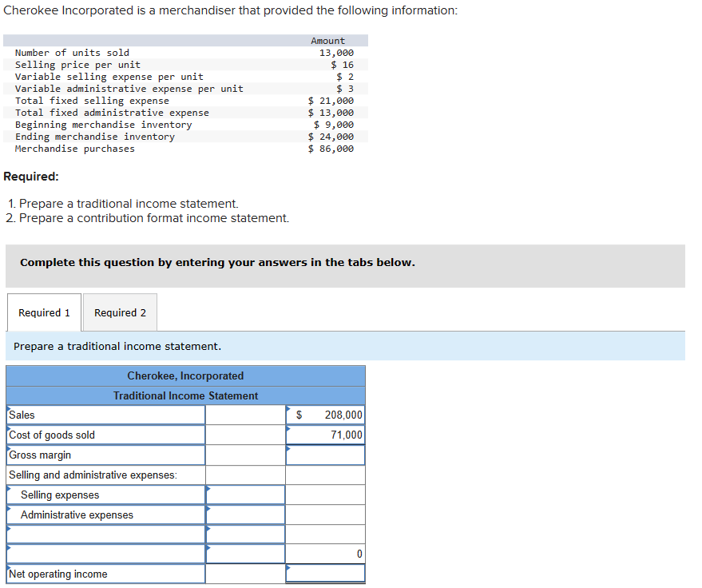Screen dimensions: 702x588
Task: Click the 'Beginning merchandise inventory' text
Action: coord(103,125)
